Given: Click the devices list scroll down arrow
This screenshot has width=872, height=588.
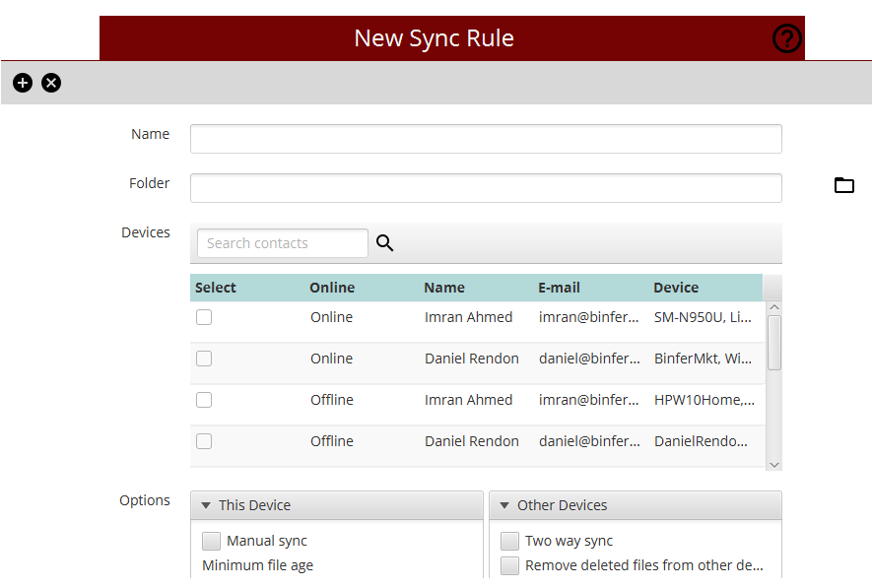Looking at the screenshot, I should 774,465.
